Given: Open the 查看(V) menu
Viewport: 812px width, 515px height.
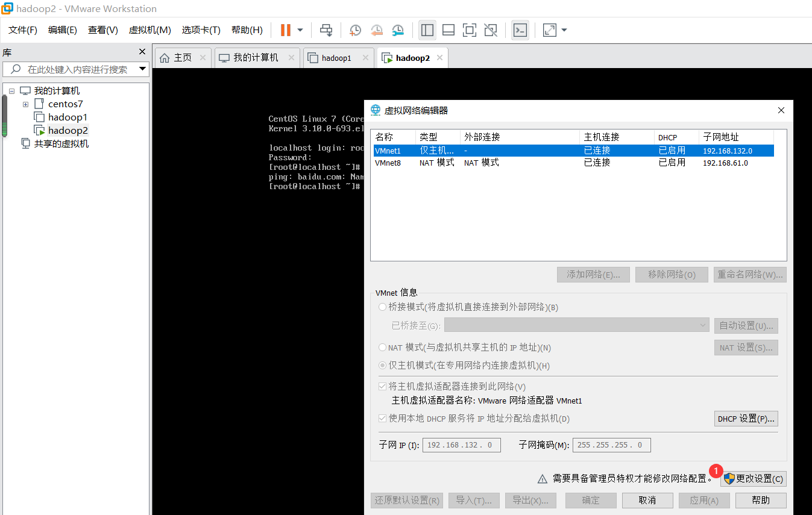Looking at the screenshot, I should click(x=103, y=30).
